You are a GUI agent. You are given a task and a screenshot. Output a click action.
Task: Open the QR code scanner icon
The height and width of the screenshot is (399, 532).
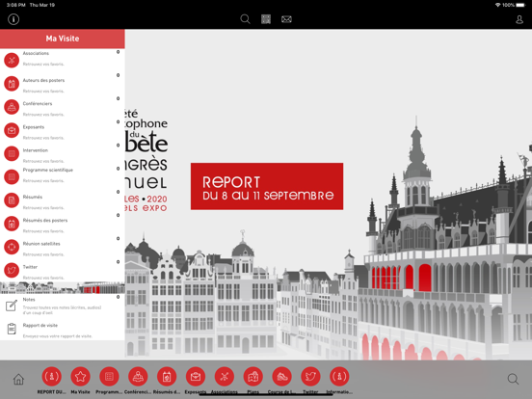click(x=266, y=19)
